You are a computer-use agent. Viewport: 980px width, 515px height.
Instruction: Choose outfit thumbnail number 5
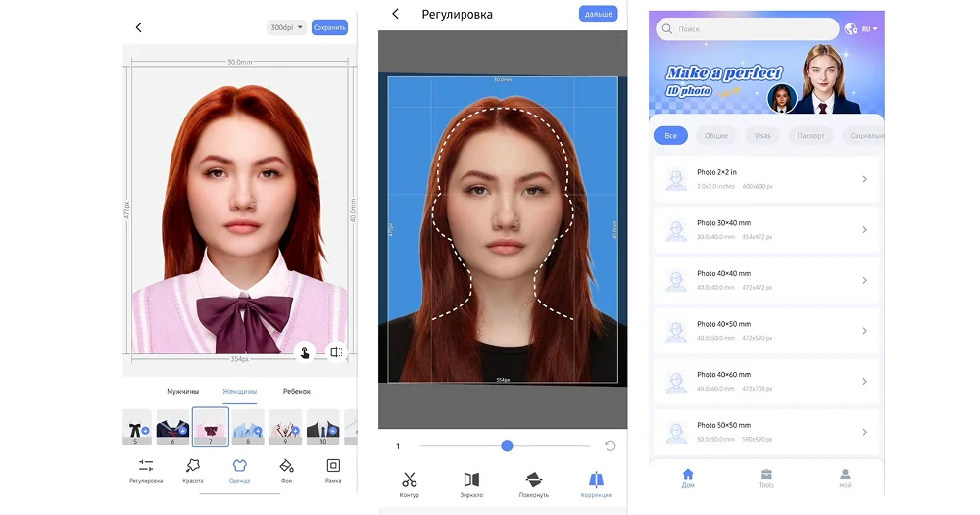[x=137, y=427]
